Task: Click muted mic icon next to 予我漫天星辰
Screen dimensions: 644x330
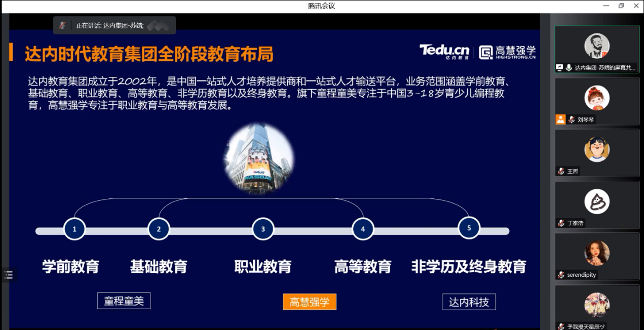Action: [x=561, y=326]
